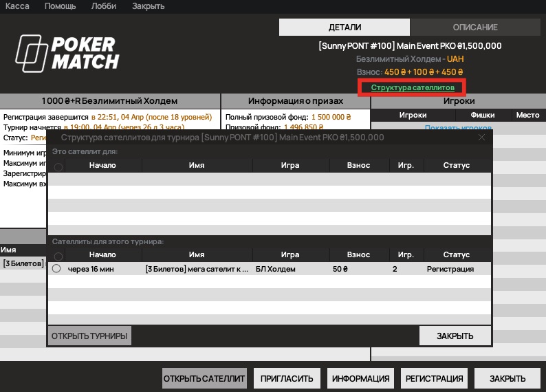Toggle the header radio in 'Сателлиты для этого турнира' table
The image size is (546, 392).
click(x=58, y=257)
